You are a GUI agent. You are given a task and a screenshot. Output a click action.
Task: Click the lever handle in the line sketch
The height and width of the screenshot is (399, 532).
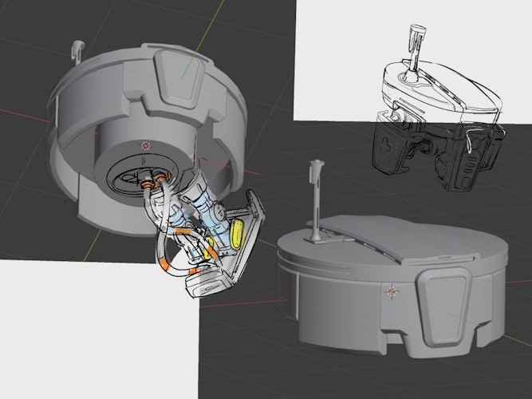coord(413,38)
